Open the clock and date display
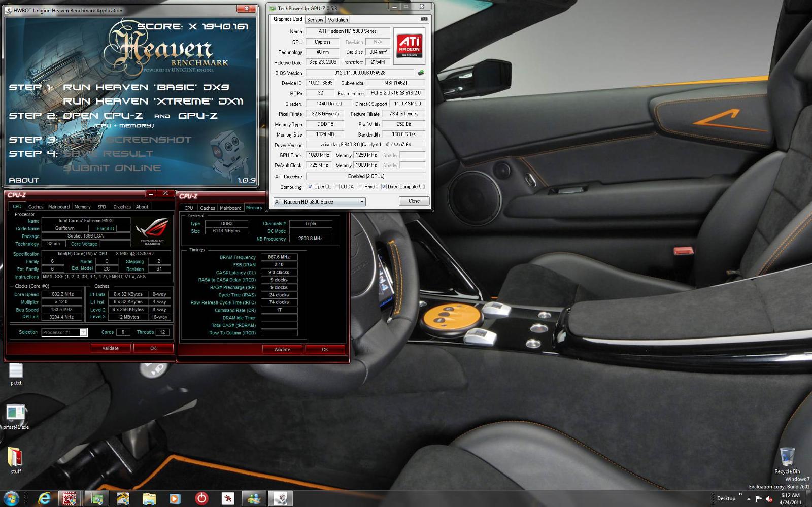Screen dimensions: 812x507 point(790,499)
